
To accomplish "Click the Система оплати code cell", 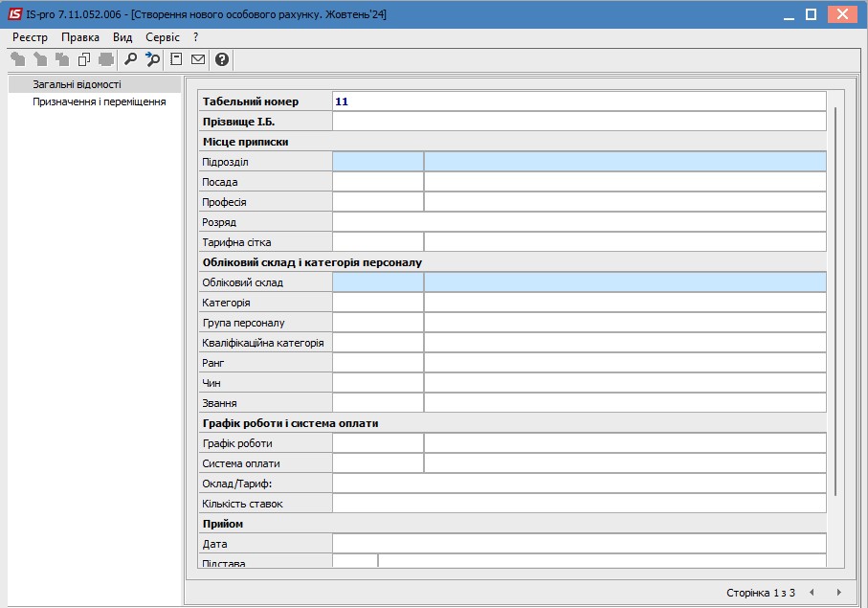I will pos(378,463).
